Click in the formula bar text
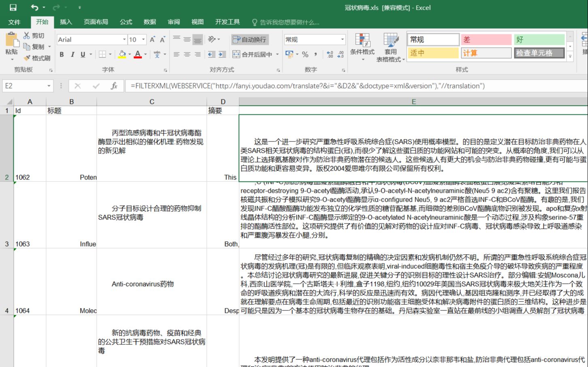This screenshot has height=367, width=588. tap(308, 86)
